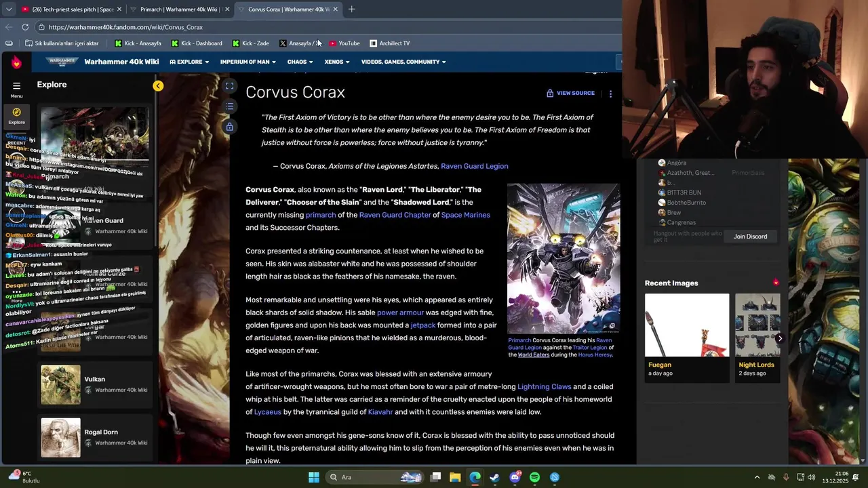Expand article to full-width view

230,86
